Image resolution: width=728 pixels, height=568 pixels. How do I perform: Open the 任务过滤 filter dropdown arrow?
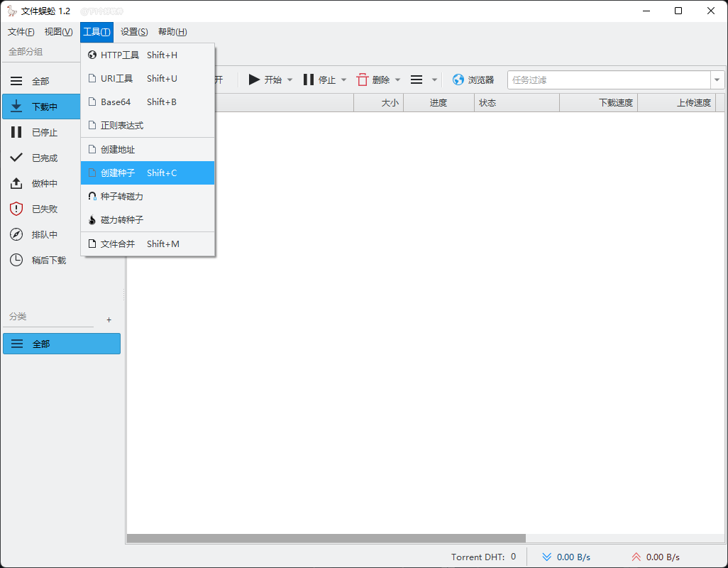[x=717, y=80]
